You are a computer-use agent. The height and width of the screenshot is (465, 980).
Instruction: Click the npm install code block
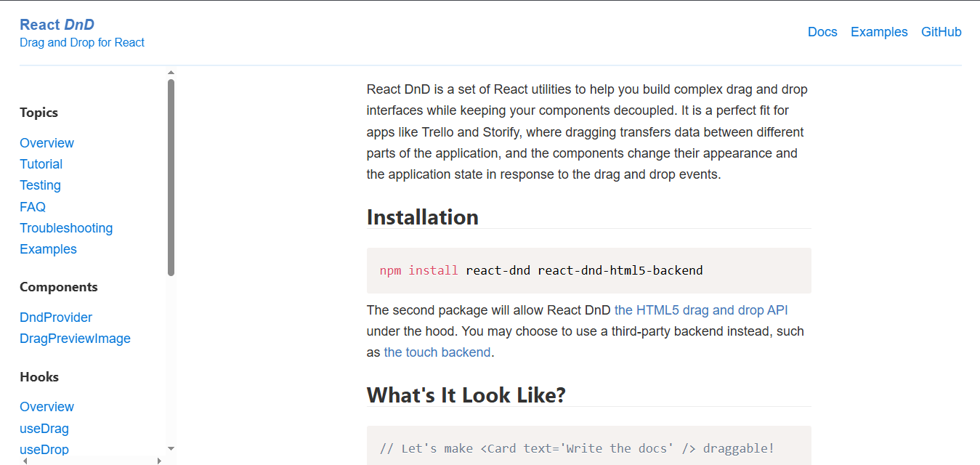pyautogui.click(x=588, y=270)
